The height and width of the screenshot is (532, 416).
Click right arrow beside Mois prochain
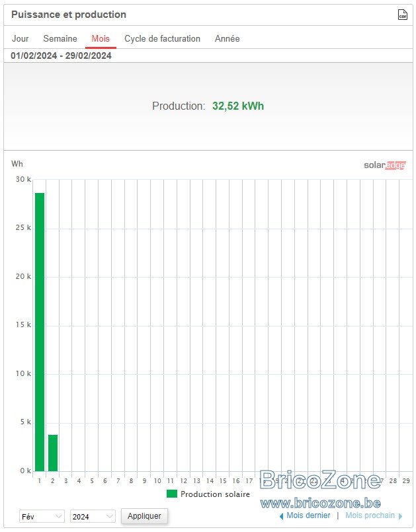coord(400,516)
